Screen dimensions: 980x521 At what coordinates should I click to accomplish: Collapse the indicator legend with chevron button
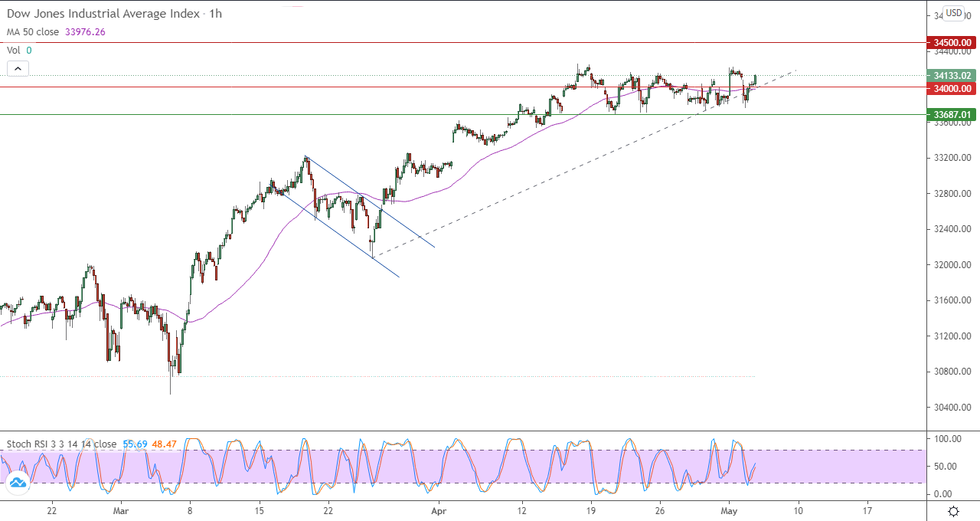18,68
